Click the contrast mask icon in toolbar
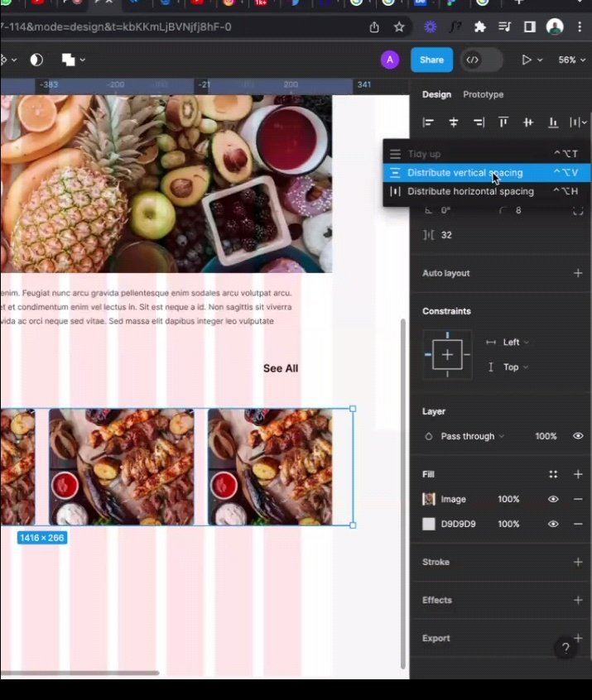The image size is (592, 700). pyautogui.click(x=36, y=60)
